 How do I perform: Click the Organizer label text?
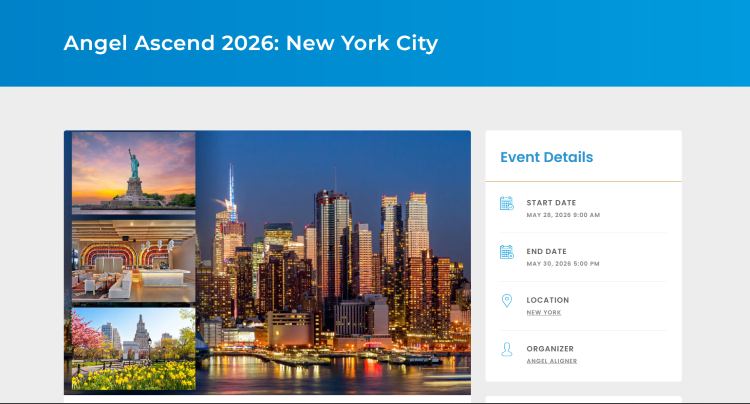551,349
